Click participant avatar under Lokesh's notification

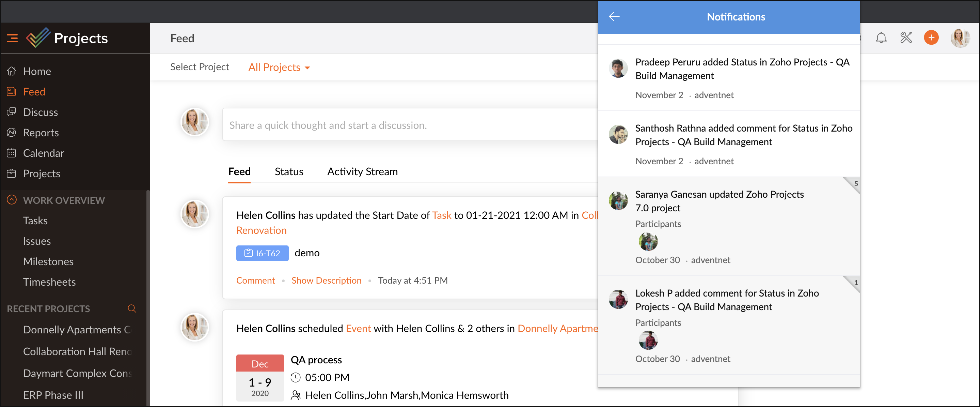pyautogui.click(x=648, y=340)
